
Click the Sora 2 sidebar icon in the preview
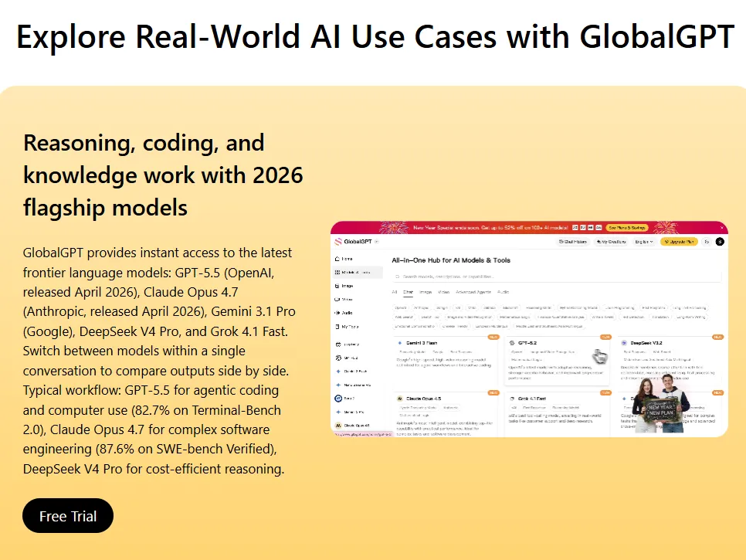338,399
